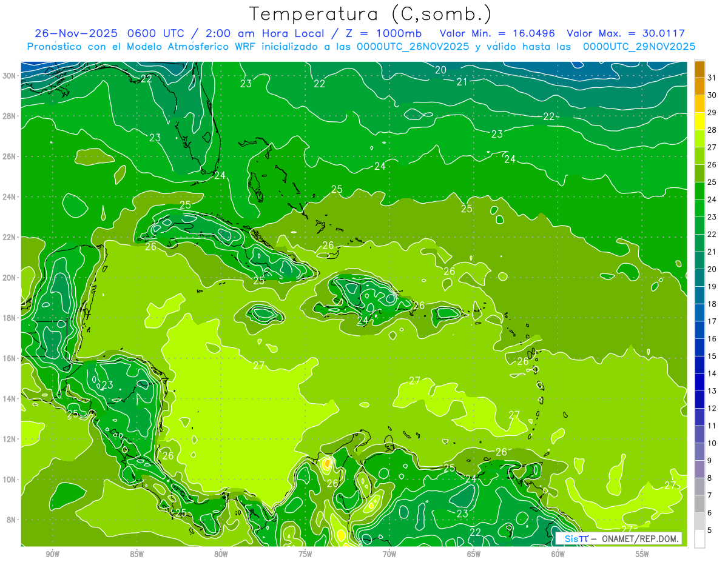The width and height of the screenshot is (728, 562).
Task: Click the 20N latitude axis label
Action: pos(10,278)
